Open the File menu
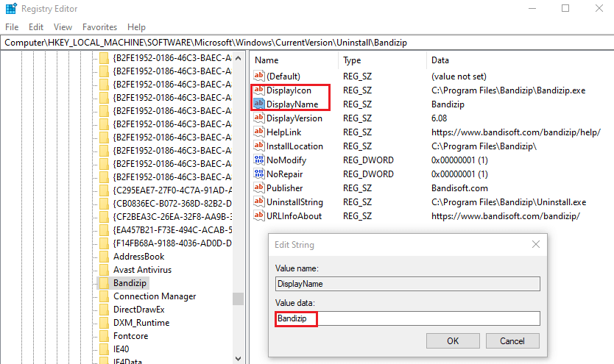Viewport: 614px width, 364px height. pyautogui.click(x=12, y=27)
